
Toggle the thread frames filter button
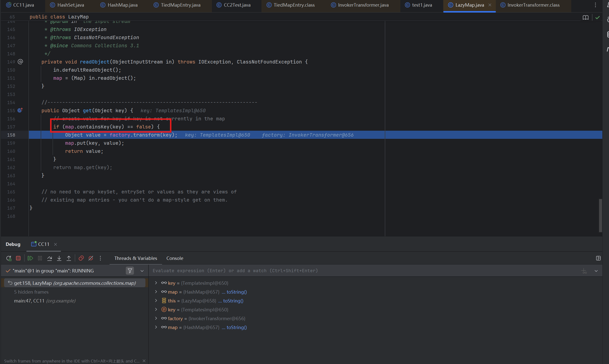pyautogui.click(x=130, y=271)
